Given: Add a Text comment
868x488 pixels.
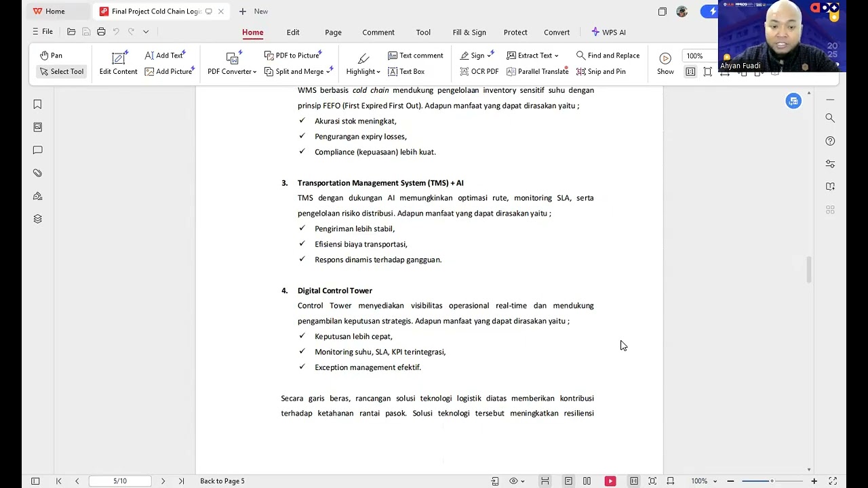Looking at the screenshot, I should pyautogui.click(x=416, y=56).
